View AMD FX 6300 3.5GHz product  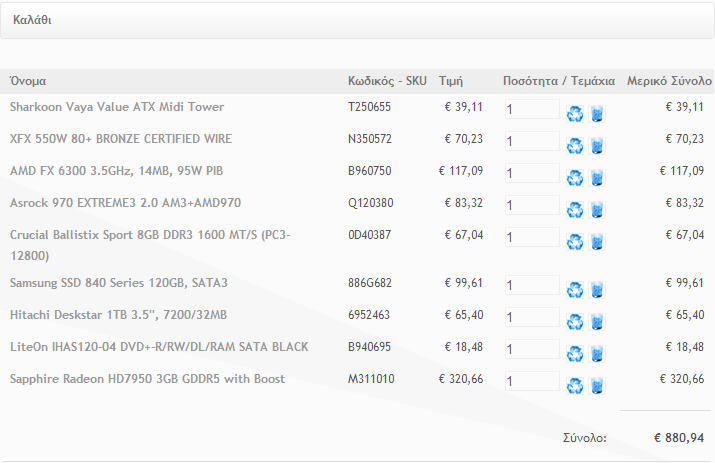click(x=116, y=171)
